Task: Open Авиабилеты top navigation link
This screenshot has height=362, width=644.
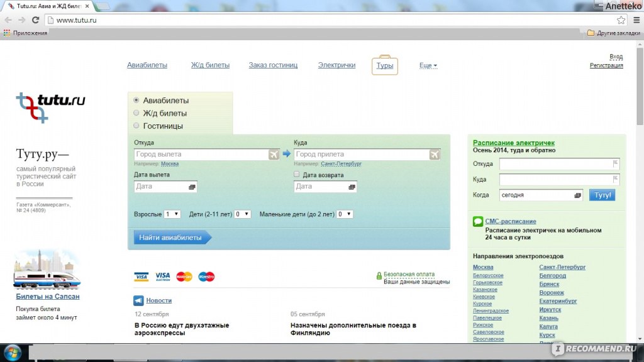Action: (x=147, y=65)
